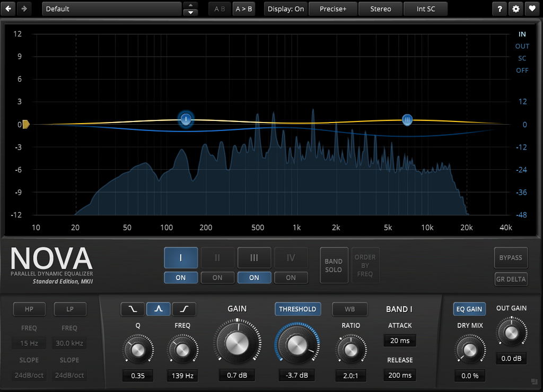543x392 pixels.
Task: Click the redo right arrow icon
Action: click(x=24, y=8)
